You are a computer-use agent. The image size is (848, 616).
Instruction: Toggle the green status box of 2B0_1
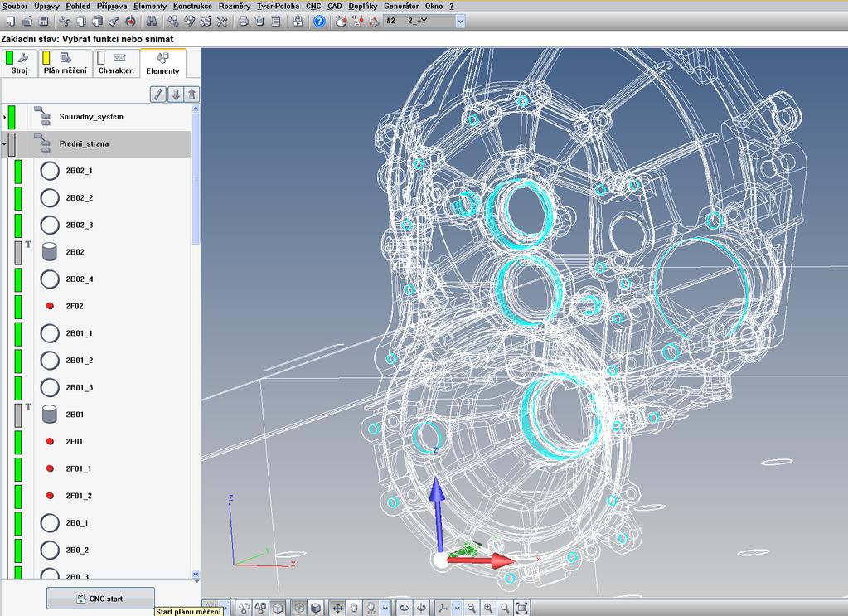pyautogui.click(x=18, y=523)
